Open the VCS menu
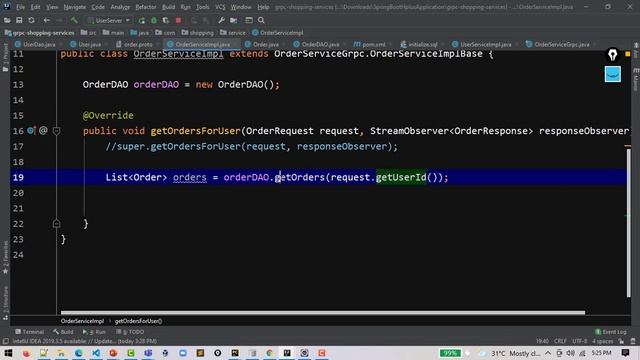 (x=220, y=7)
